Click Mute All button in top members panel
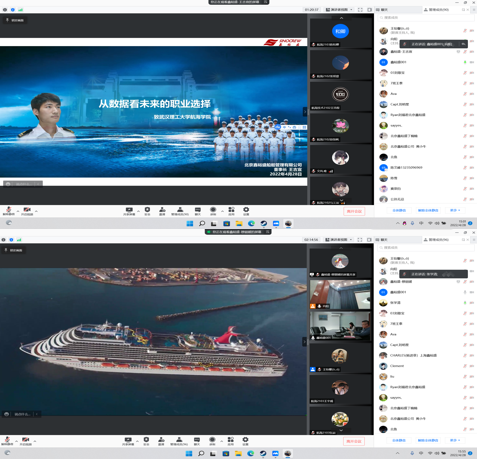 click(399, 210)
